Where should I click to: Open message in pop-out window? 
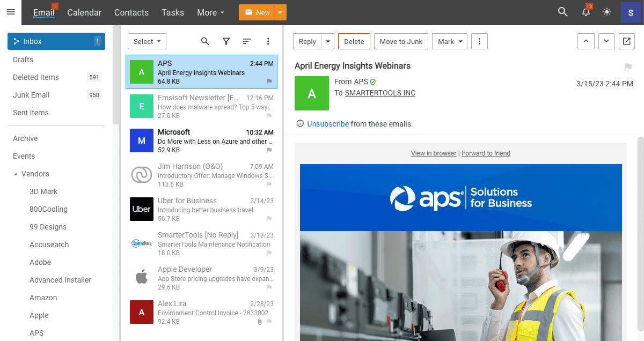626,41
